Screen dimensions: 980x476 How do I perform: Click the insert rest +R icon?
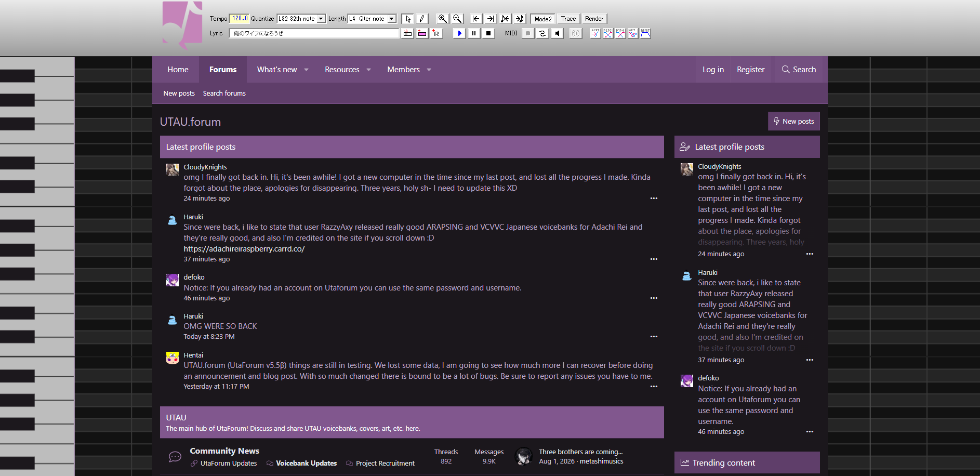[x=436, y=33]
